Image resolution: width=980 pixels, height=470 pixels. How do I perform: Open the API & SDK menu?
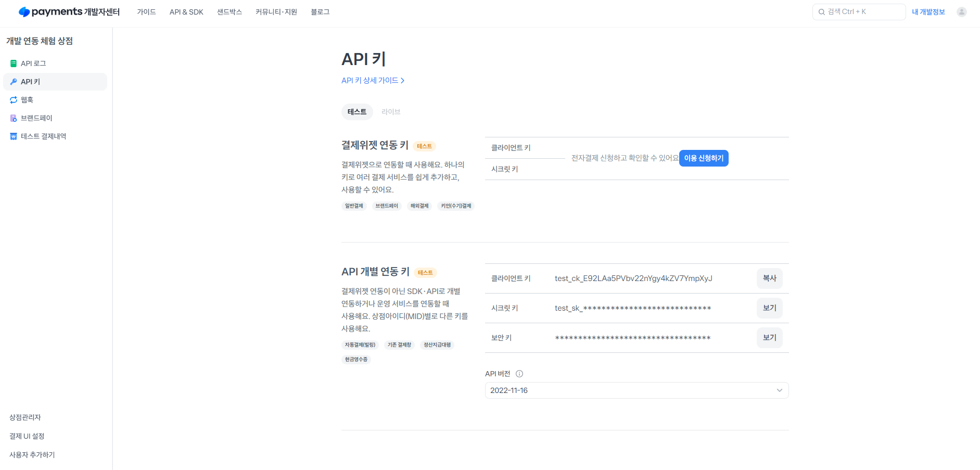186,12
